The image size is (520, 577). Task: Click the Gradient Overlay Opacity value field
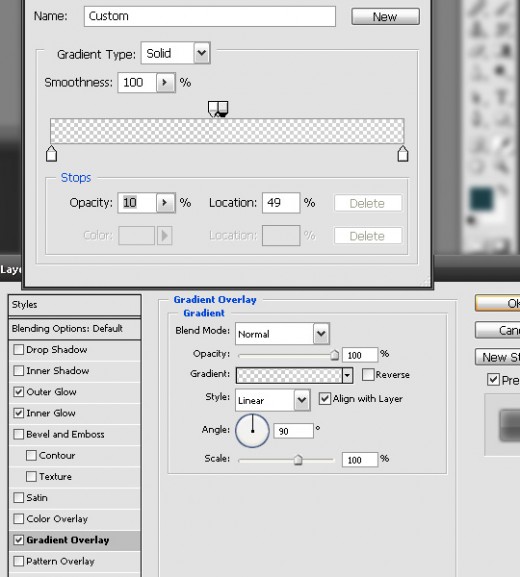tap(360, 355)
